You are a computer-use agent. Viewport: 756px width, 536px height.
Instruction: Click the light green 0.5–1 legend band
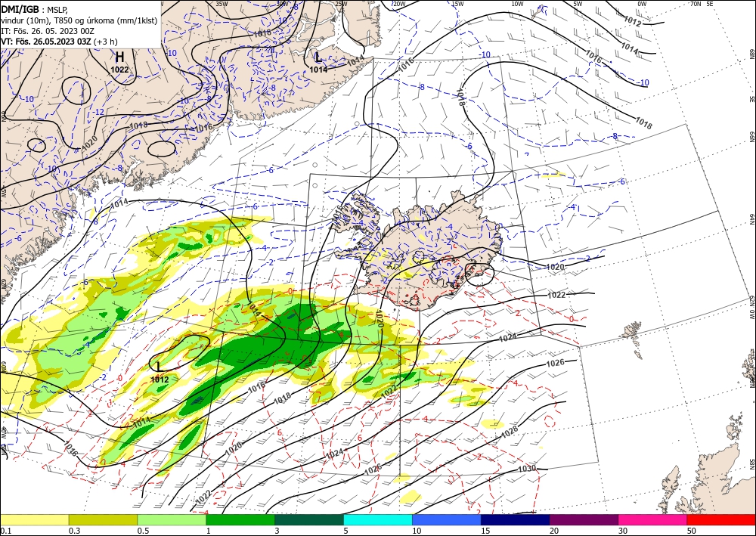172,519
